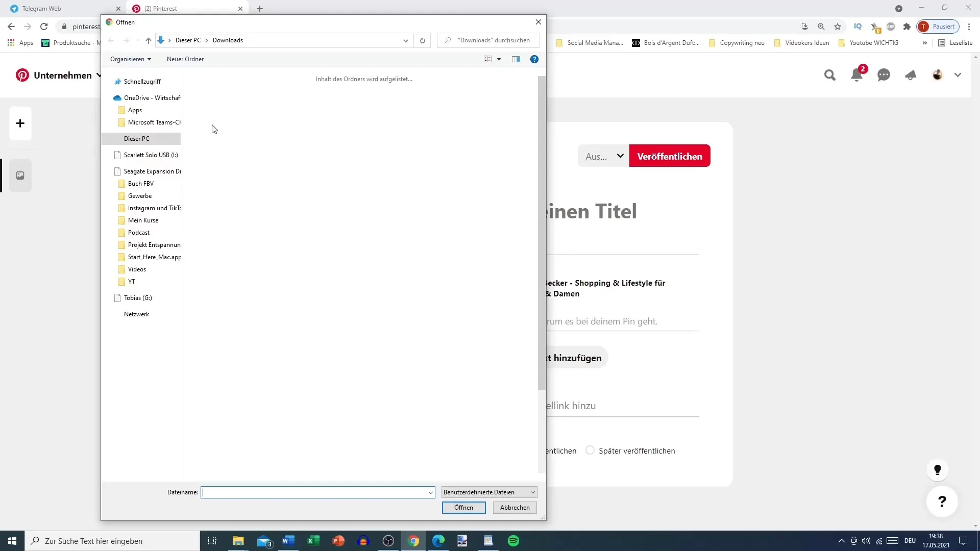This screenshot has height=551, width=980.
Task: Click the Öffnen button in dialog
Action: click(x=463, y=508)
